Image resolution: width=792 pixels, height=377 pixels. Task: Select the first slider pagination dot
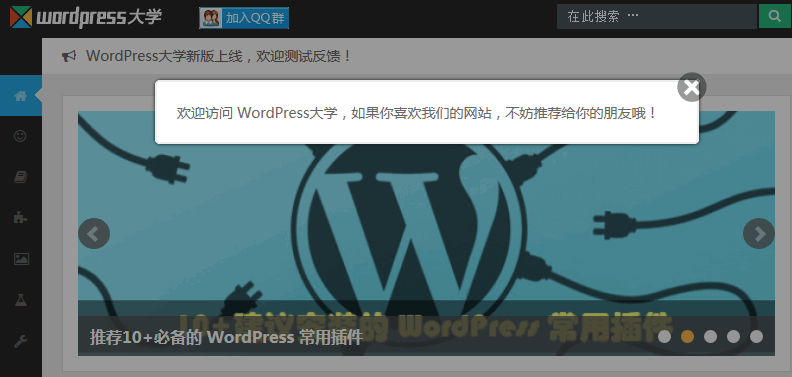(x=665, y=337)
